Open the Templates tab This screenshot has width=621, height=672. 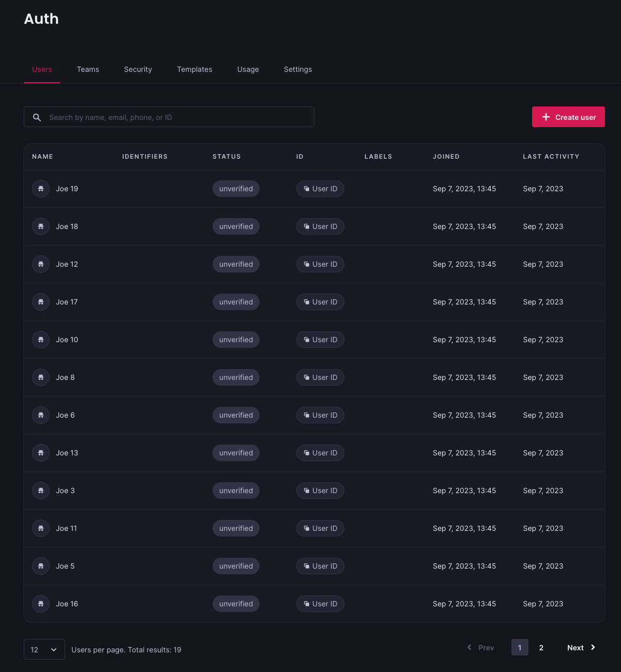point(194,69)
